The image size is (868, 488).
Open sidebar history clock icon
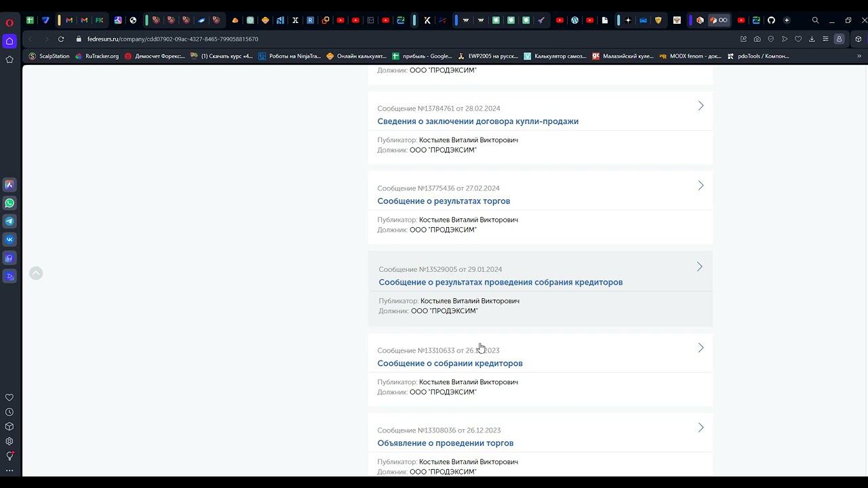click(x=9, y=412)
